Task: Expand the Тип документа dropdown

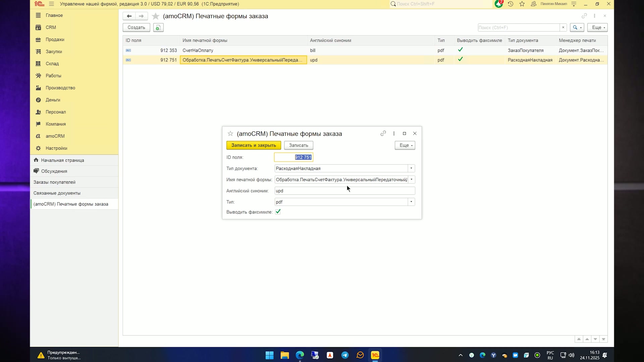Action: pyautogui.click(x=411, y=168)
